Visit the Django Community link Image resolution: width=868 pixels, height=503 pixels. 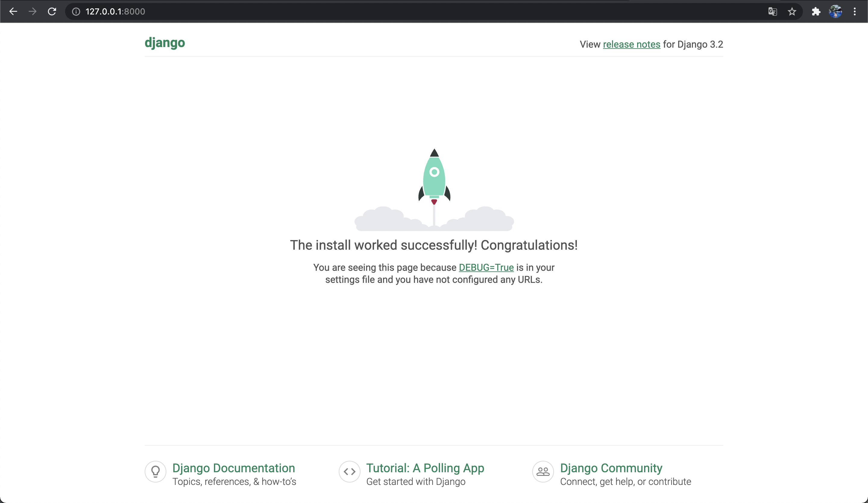point(611,468)
